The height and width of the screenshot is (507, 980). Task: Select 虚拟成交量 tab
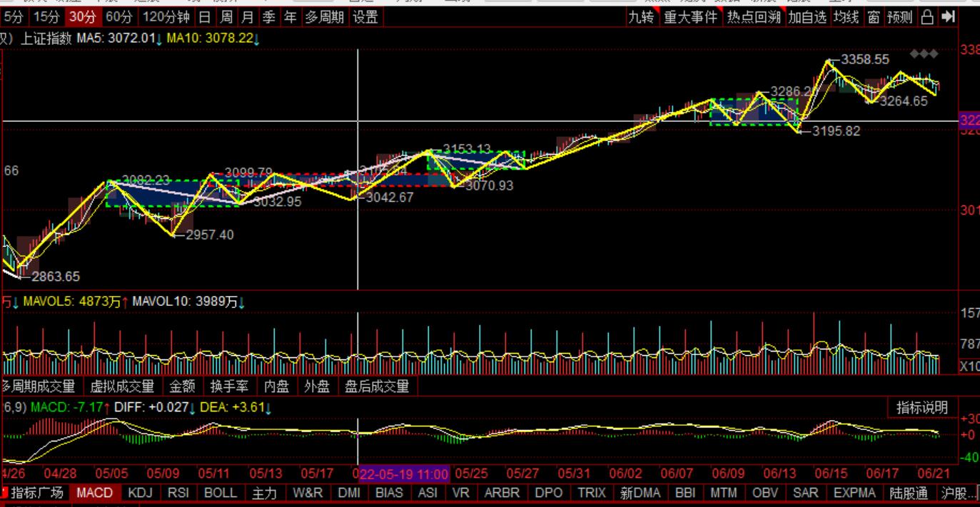tap(122, 386)
